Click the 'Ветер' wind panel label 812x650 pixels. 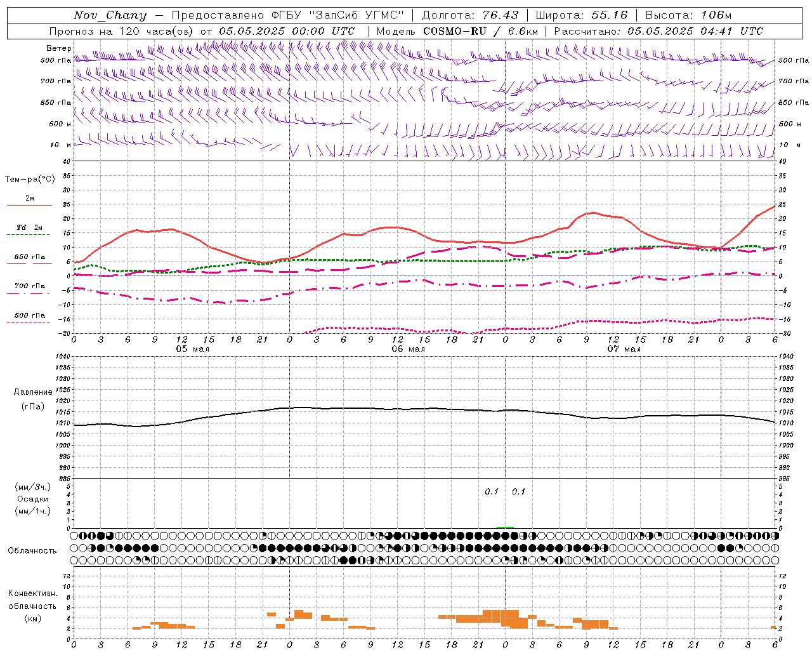[58, 48]
